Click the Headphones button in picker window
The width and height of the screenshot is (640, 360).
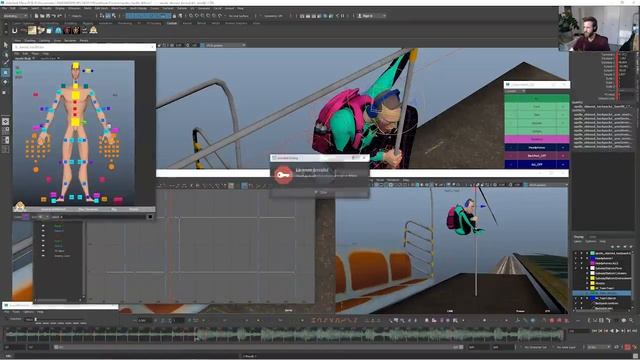pyautogui.click(x=537, y=147)
